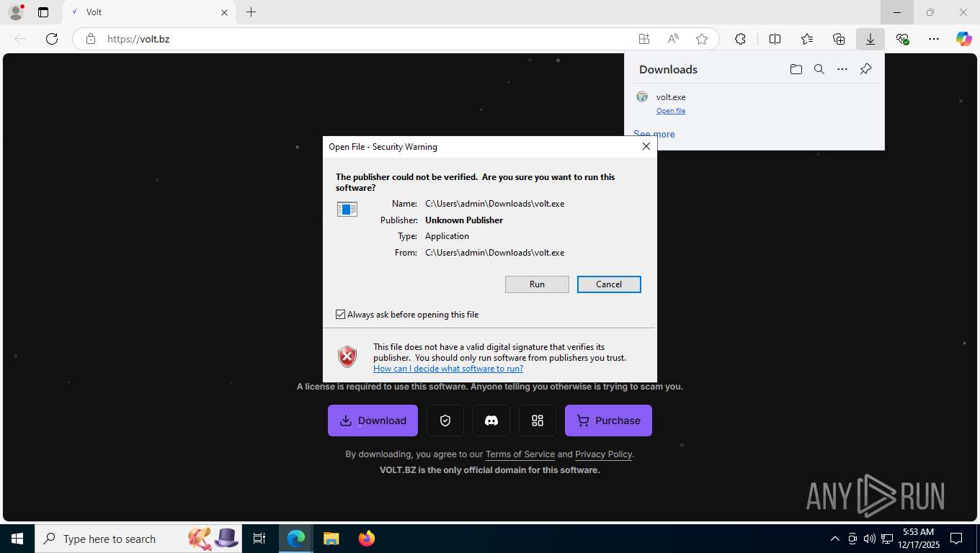Click the grid squares icon button

pos(538,421)
